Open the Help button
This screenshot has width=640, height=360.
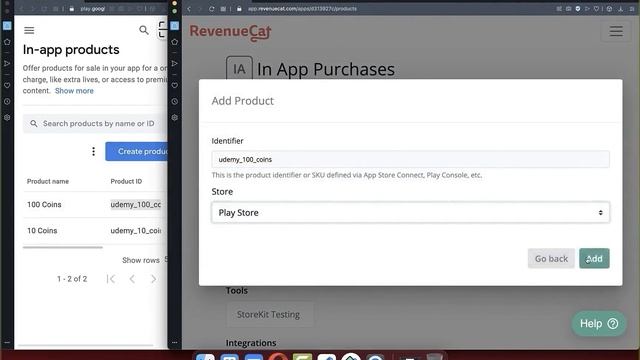[x=598, y=324]
